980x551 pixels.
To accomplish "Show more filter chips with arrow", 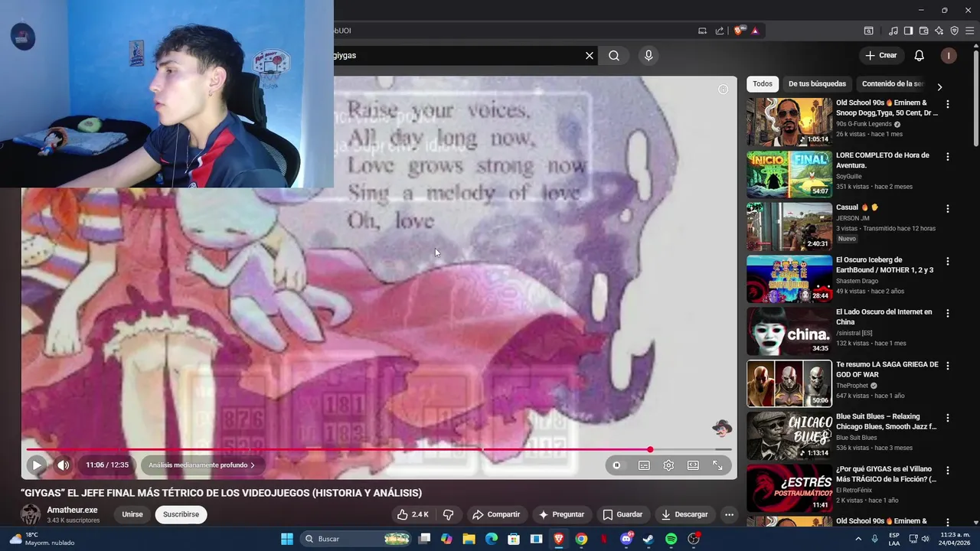I will 939,86.
